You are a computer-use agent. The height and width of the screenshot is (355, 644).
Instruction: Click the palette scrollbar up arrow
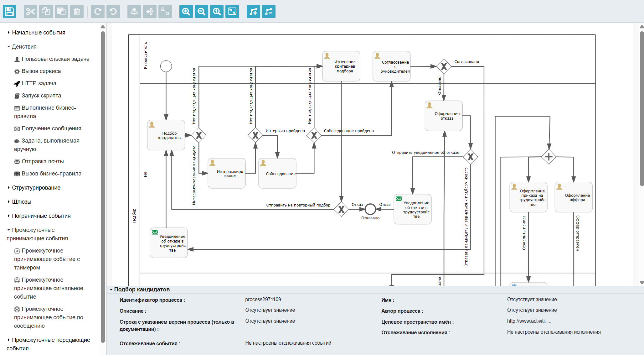(103, 27)
